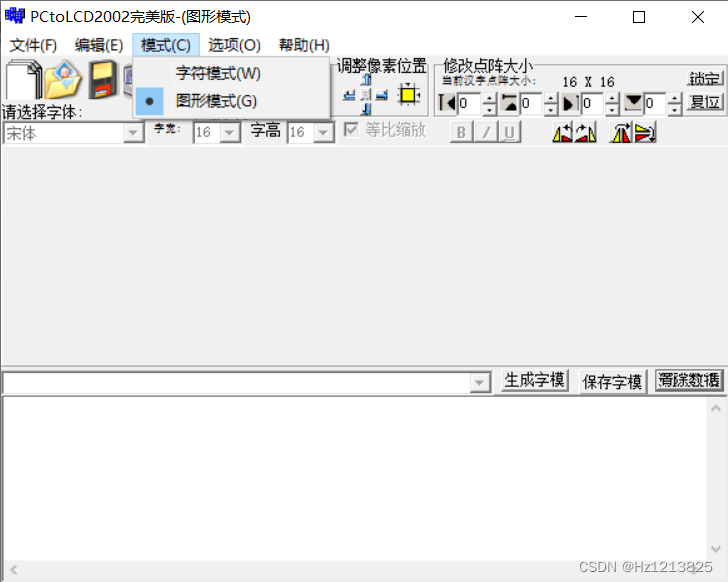Click the 锁定 lock button
Viewport: 728px width, 582px height.
pyautogui.click(x=705, y=78)
